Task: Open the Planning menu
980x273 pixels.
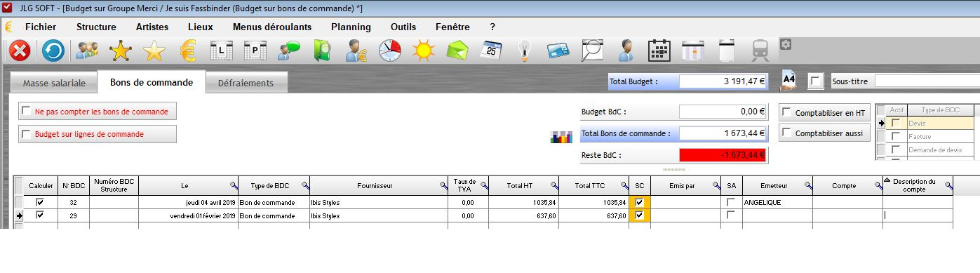Action: point(351,27)
